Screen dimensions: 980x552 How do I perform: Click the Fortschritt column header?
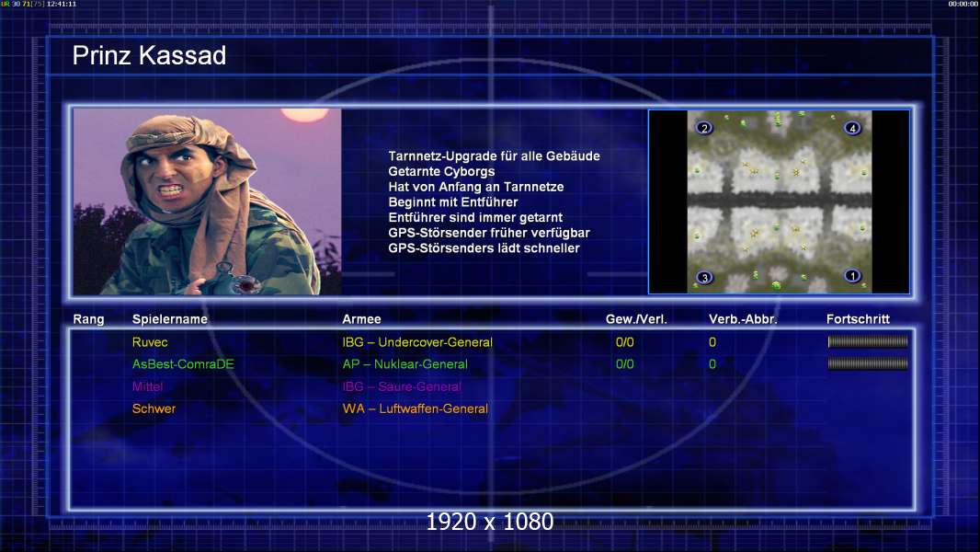click(858, 319)
